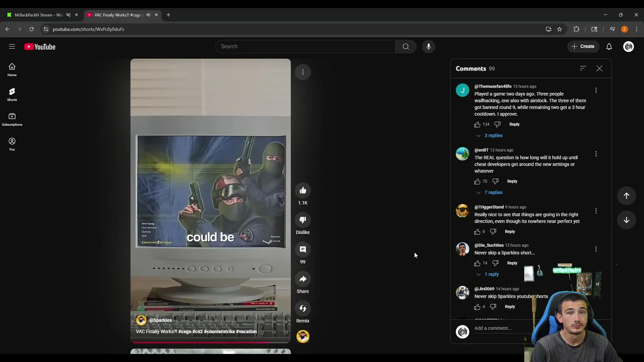Screen dimensions: 644x362
Task: Click the youtube.com address bar URL
Action: 89,29
